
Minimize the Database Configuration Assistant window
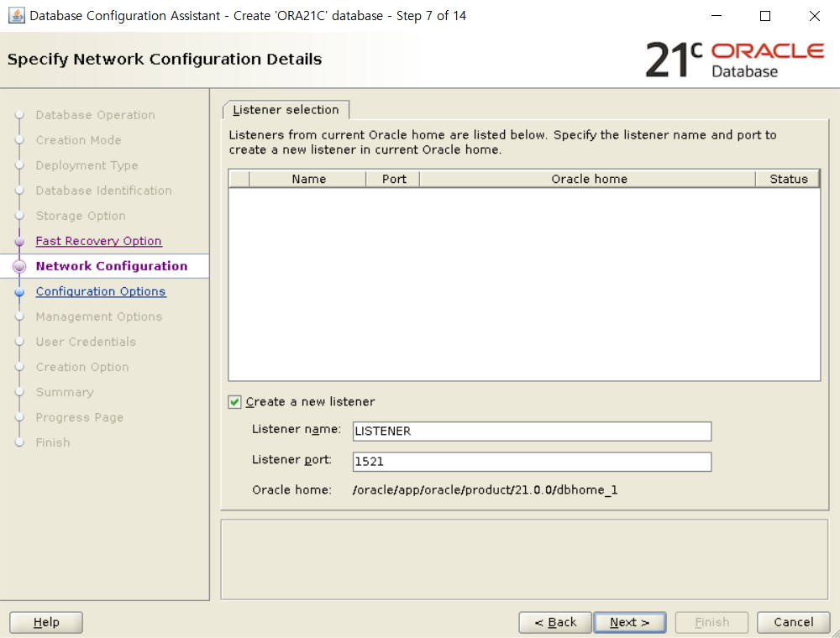tap(717, 15)
